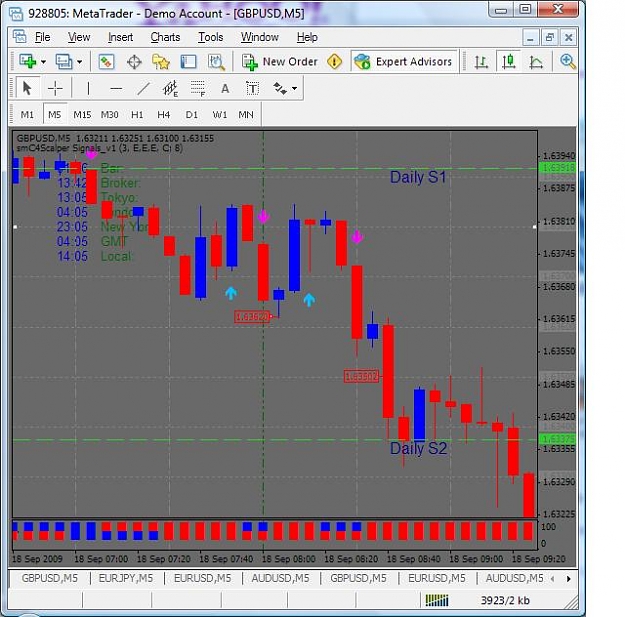Switch to H4 timeframe

[164, 115]
